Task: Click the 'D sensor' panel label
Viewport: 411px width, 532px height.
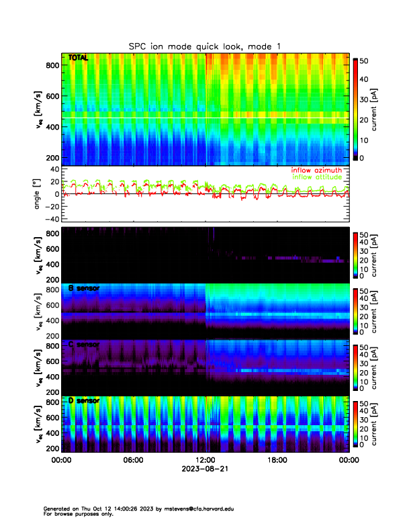Action: (x=84, y=401)
